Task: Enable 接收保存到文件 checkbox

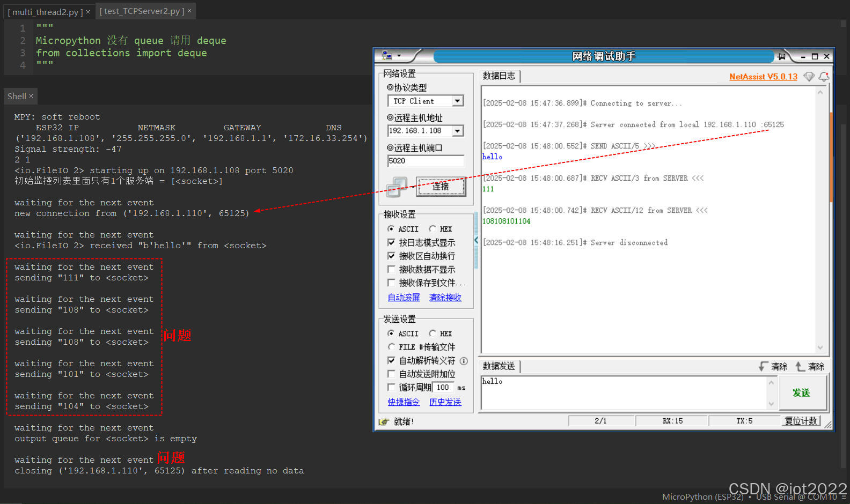Action: (391, 283)
